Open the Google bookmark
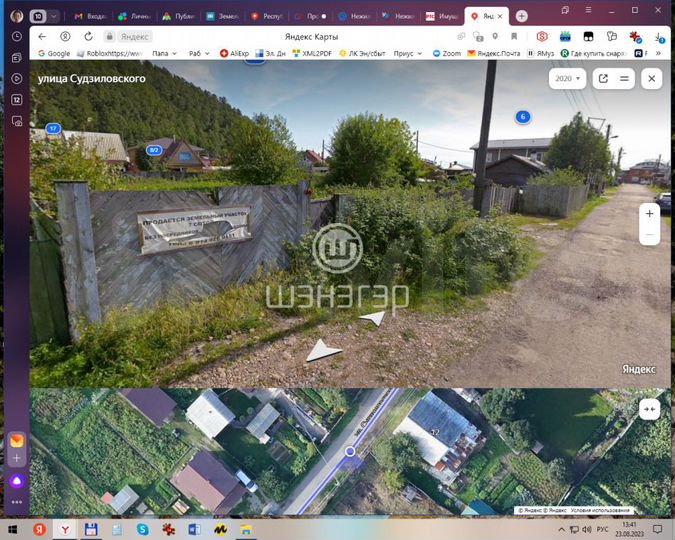 pyautogui.click(x=54, y=53)
